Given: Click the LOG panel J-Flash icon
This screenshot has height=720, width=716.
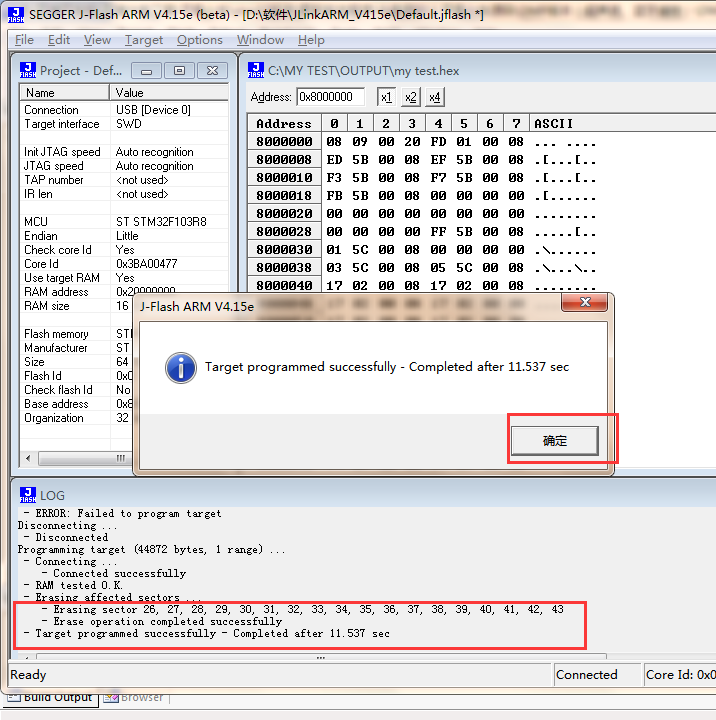Looking at the screenshot, I should (x=28, y=495).
